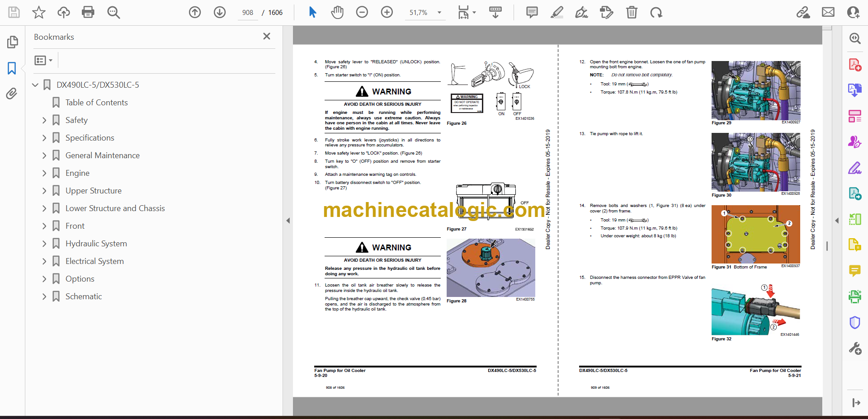Add bookmark star icon in toolbar

tap(39, 12)
